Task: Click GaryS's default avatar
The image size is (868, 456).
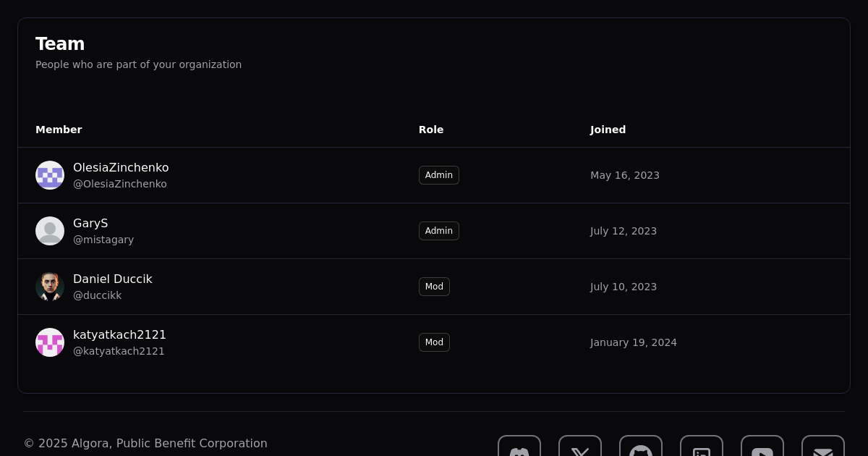Action: pos(50,231)
